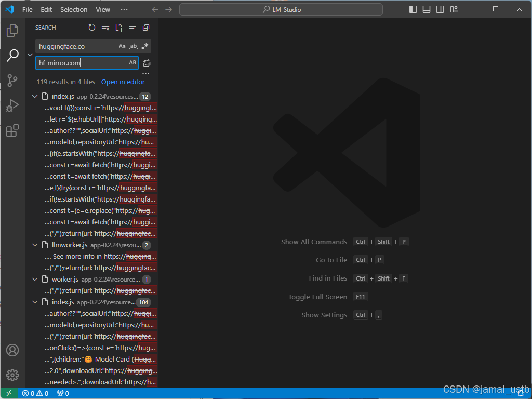Open the Selection menu
The image size is (532, 399).
[74, 9]
